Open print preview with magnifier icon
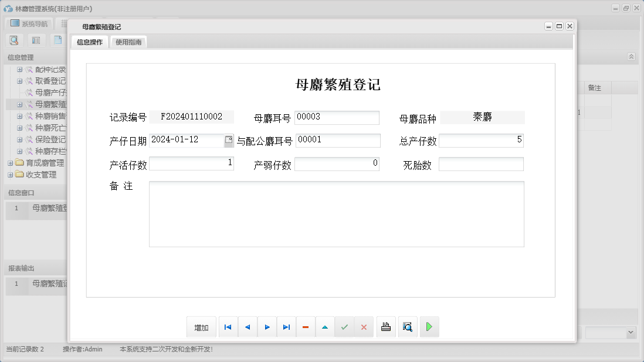 pyautogui.click(x=408, y=327)
